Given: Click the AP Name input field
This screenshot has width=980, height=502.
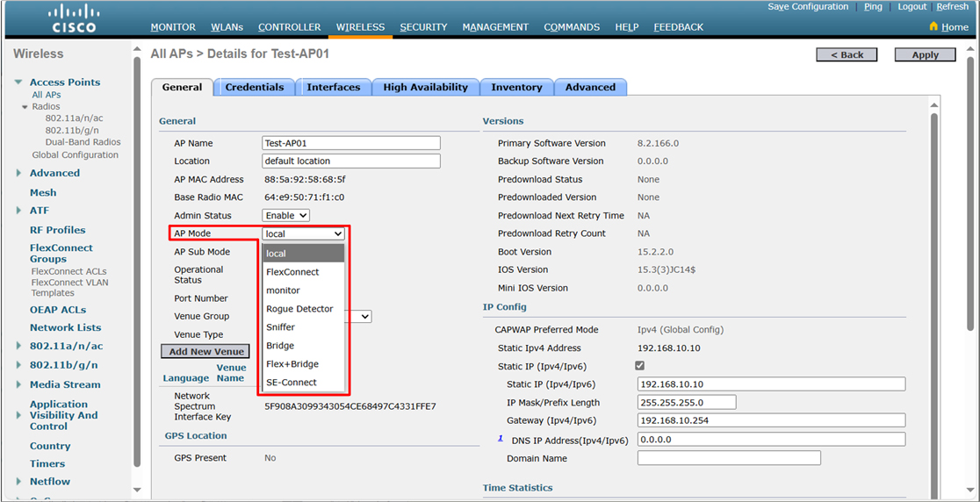Looking at the screenshot, I should (351, 143).
